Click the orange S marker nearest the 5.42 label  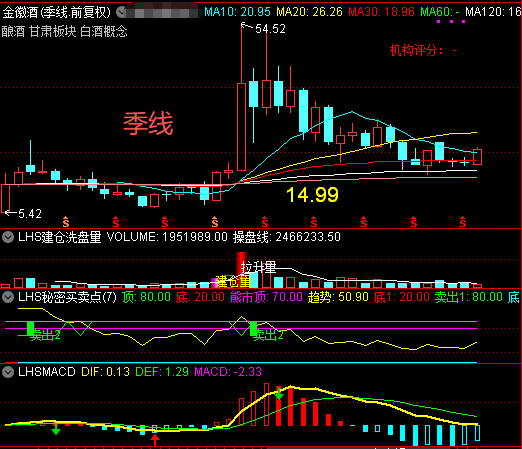(x=66, y=222)
